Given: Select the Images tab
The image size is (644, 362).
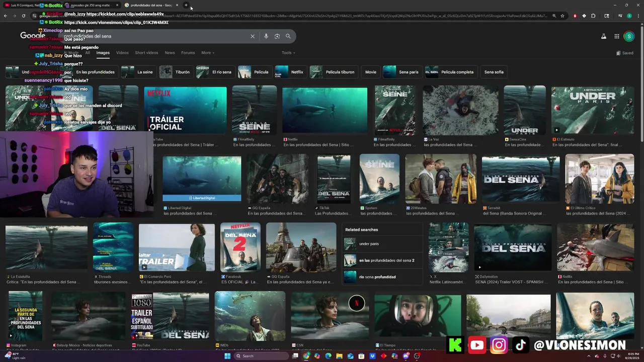Looking at the screenshot, I should 103,53.
